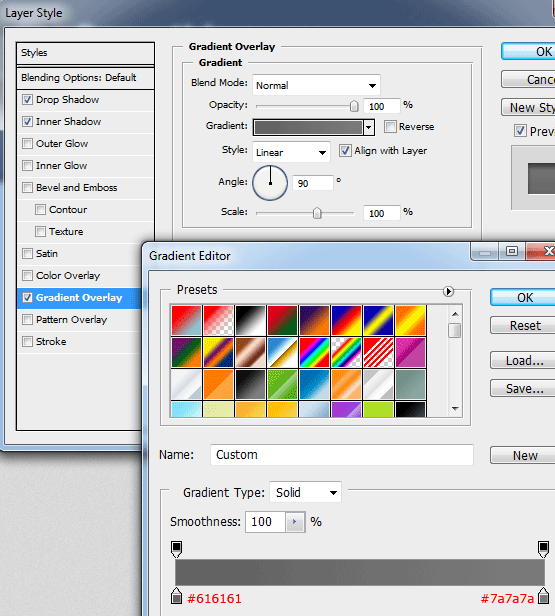Screen dimensions: 555x616
Task: Enable the Reverse gradient checkbox
Action: coord(390,126)
